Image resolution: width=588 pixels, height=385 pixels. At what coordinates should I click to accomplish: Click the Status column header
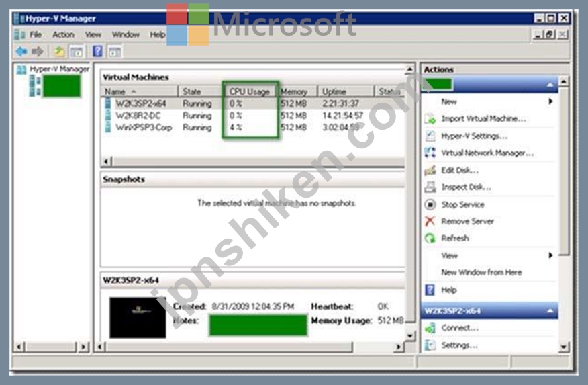coord(390,91)
